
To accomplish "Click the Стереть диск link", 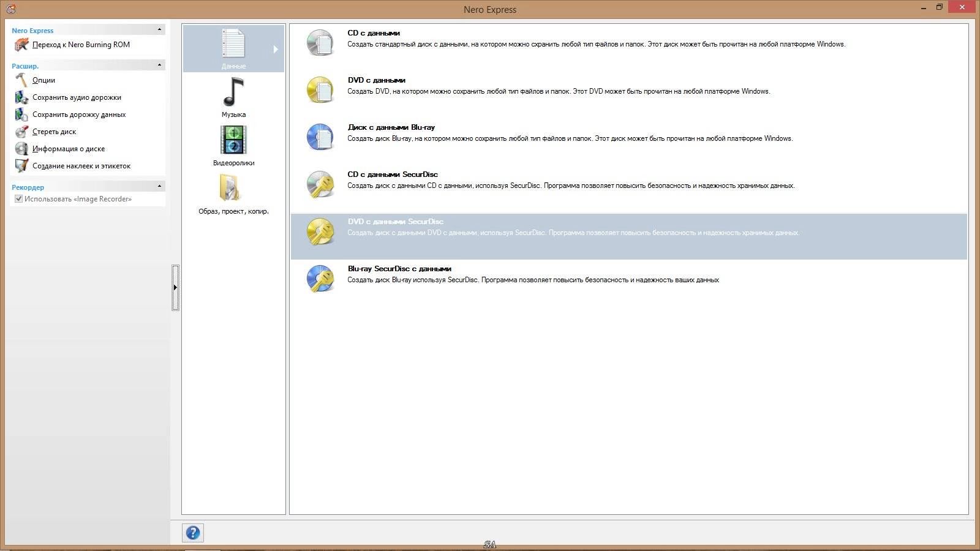I will [54, 132].
